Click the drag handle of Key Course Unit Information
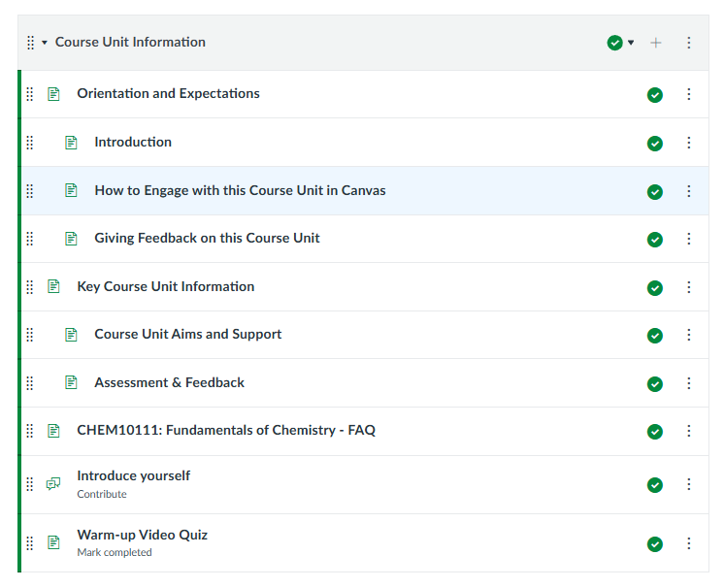724x588 pixels. 30,287
